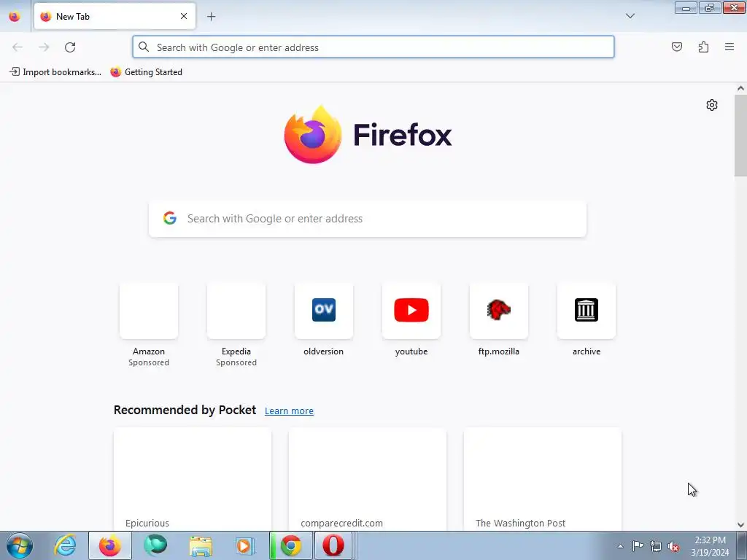747x560 pixels.
Task: Open the Firefox application menu
Action: [729, 47]
